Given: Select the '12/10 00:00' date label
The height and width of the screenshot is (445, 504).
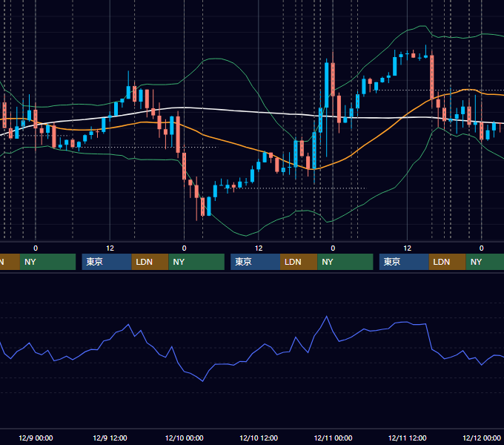Looking at the screenshot, I should click(184, 438).
